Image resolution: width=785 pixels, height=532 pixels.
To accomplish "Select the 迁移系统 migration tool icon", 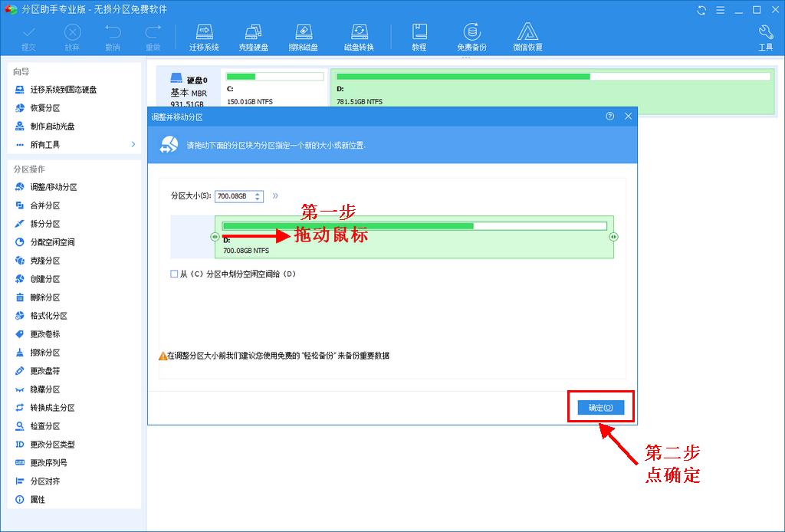I will point(204,36).
